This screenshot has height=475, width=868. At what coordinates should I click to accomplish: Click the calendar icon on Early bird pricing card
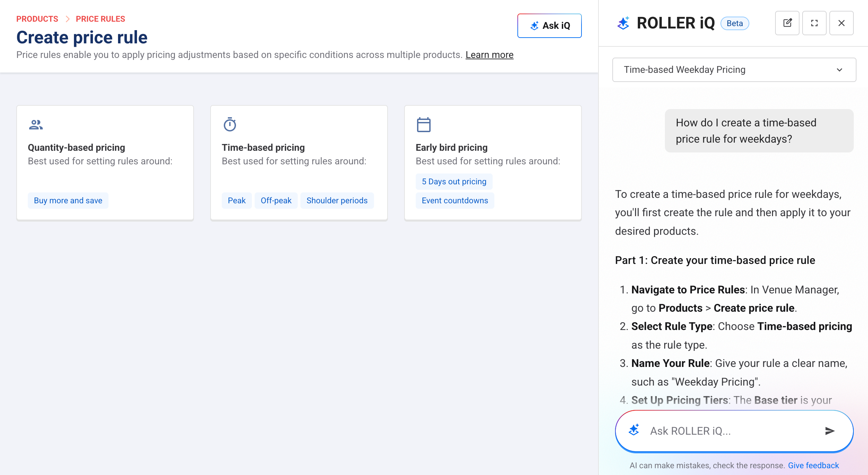coord(423,125)
